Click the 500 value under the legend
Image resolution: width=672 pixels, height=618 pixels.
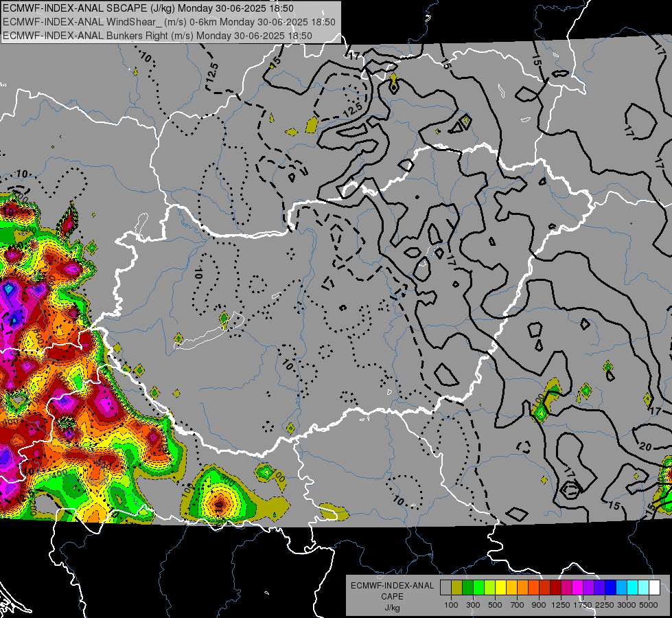click(x=495, y=605)
